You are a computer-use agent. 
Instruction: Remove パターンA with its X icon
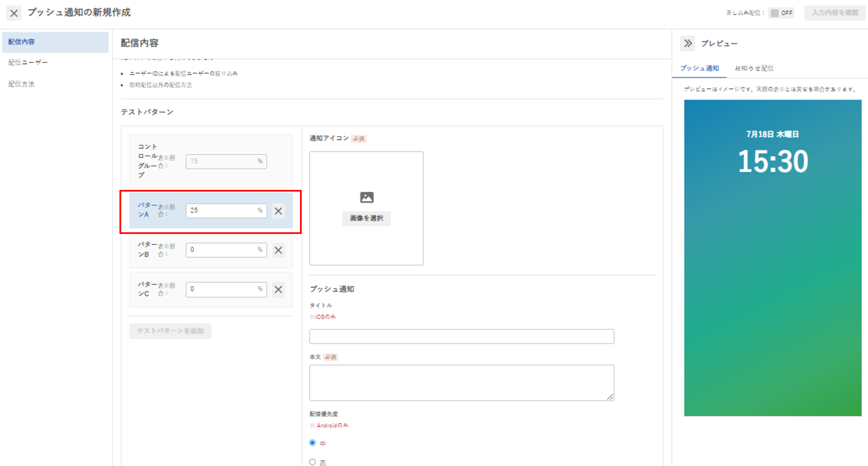click(278, 211)
